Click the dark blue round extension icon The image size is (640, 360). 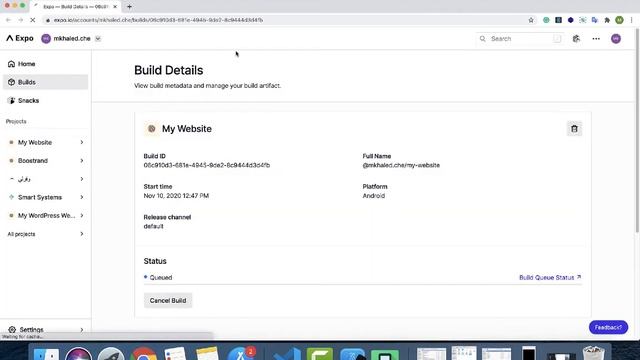coord(571,20)
